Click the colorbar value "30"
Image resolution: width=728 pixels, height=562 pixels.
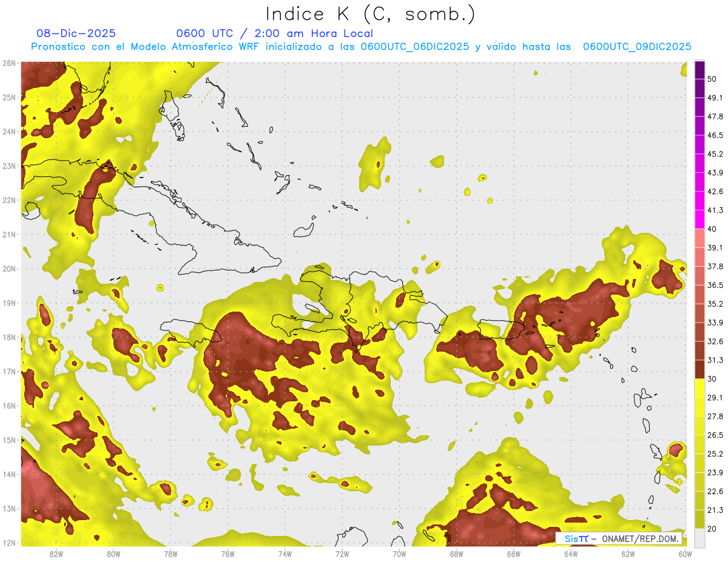pos(712,379)
